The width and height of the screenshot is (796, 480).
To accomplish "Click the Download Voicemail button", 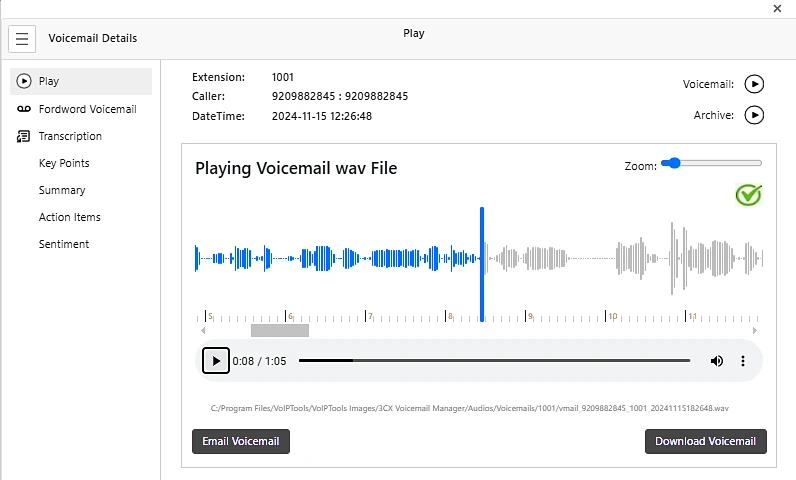I will tap(706, 441).
